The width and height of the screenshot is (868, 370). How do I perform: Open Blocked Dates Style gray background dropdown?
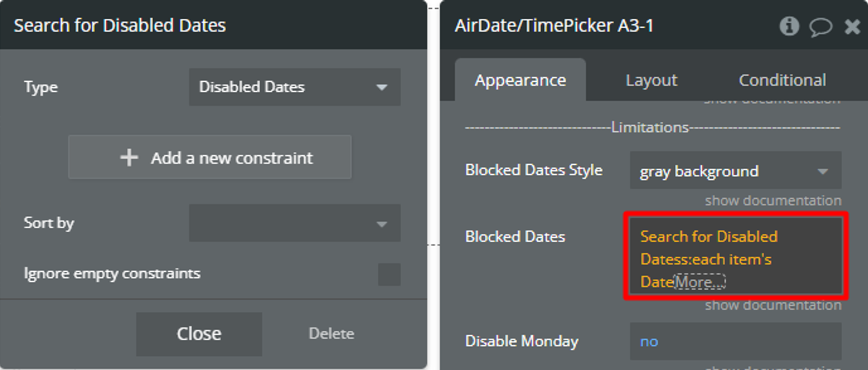[735, 170]
